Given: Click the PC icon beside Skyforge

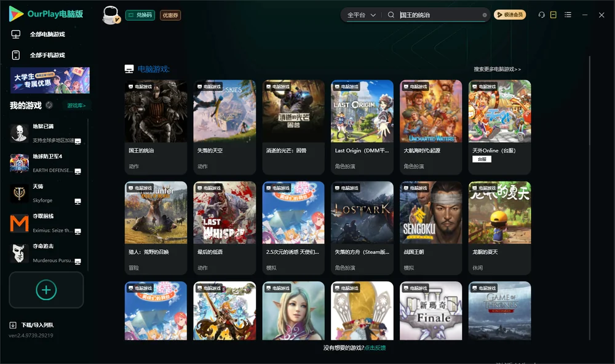Looking at the screenshot, I should point(78,201).
